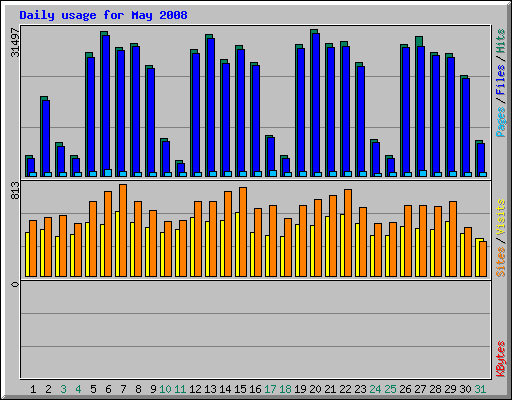Click the 'Daily usage for May 2008' title
The image size is (512, 400).
(103, 15)
